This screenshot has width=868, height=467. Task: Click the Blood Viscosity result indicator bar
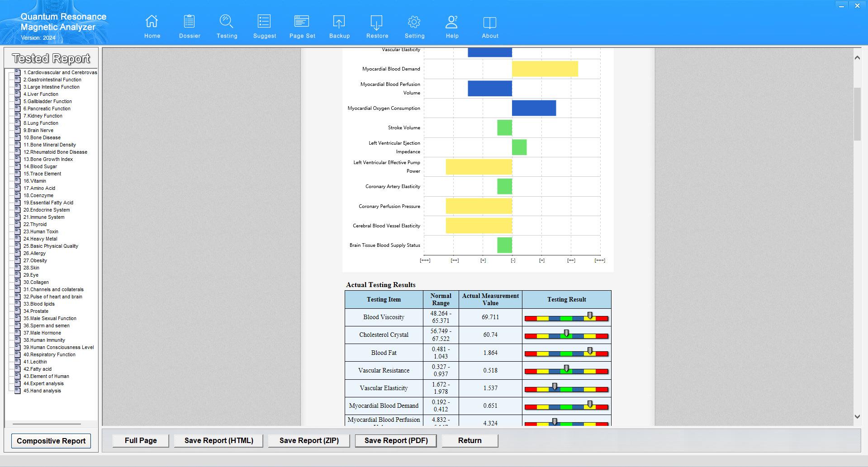[x=566, y=318]
